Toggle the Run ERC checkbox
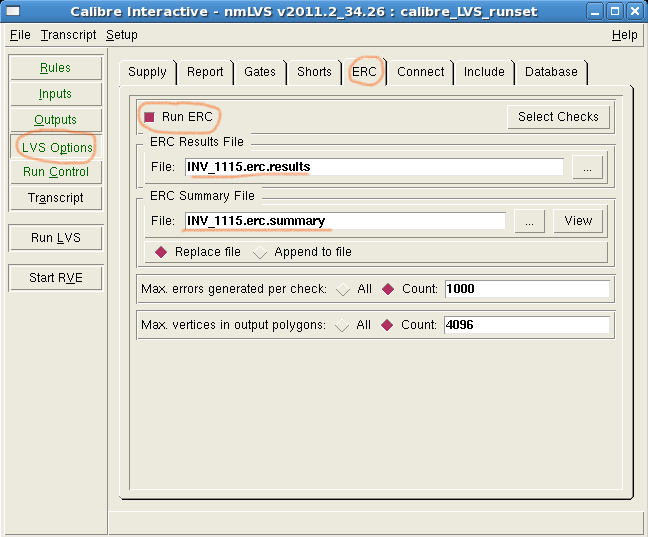648x537 pixels. [149, 117]
